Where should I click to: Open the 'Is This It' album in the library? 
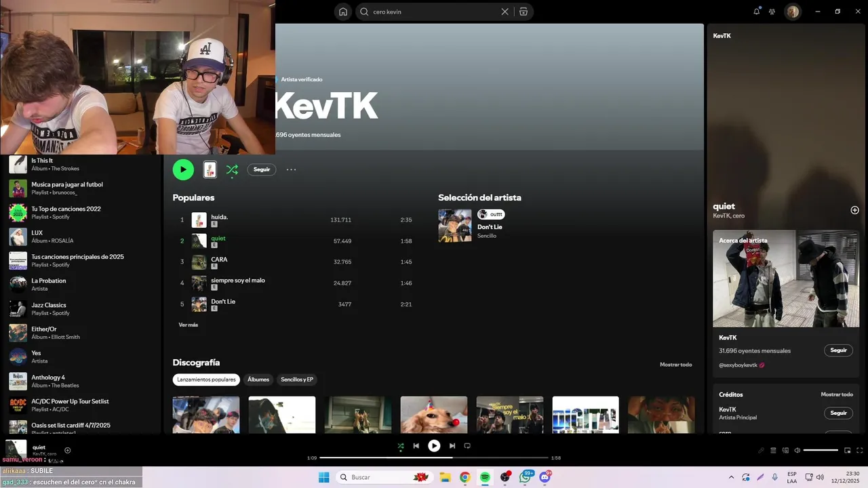pyautogui.click(x=81, y=165)
